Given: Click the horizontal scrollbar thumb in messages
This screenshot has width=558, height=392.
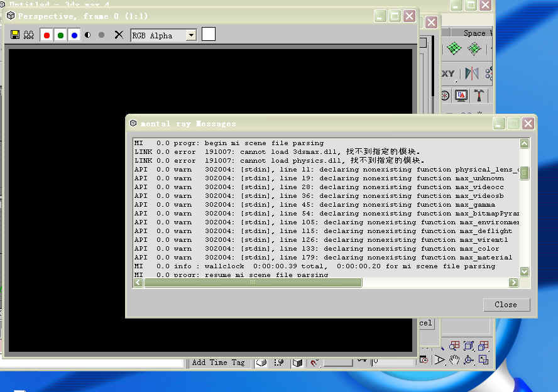Looking at the screenshot, I should (x=253, y=283).
